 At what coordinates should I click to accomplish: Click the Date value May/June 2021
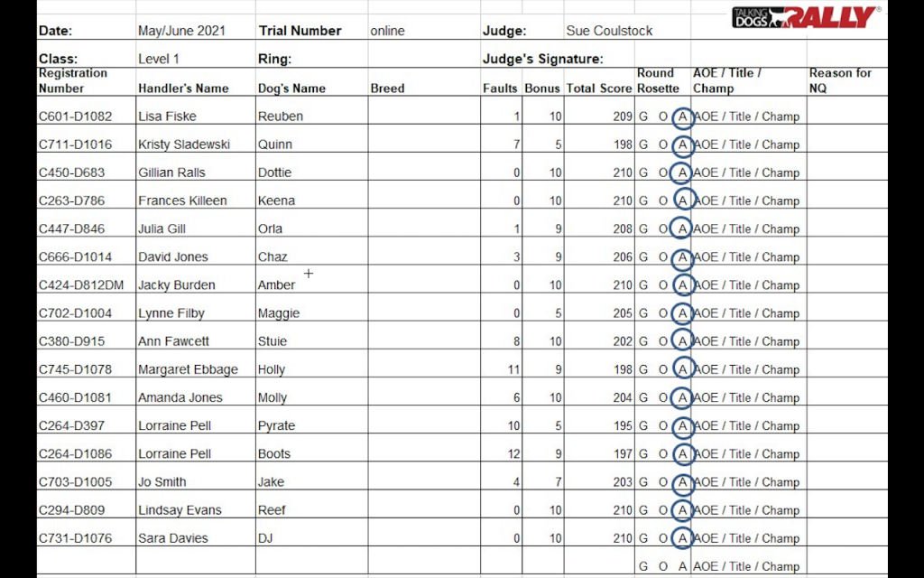(181, 31)
